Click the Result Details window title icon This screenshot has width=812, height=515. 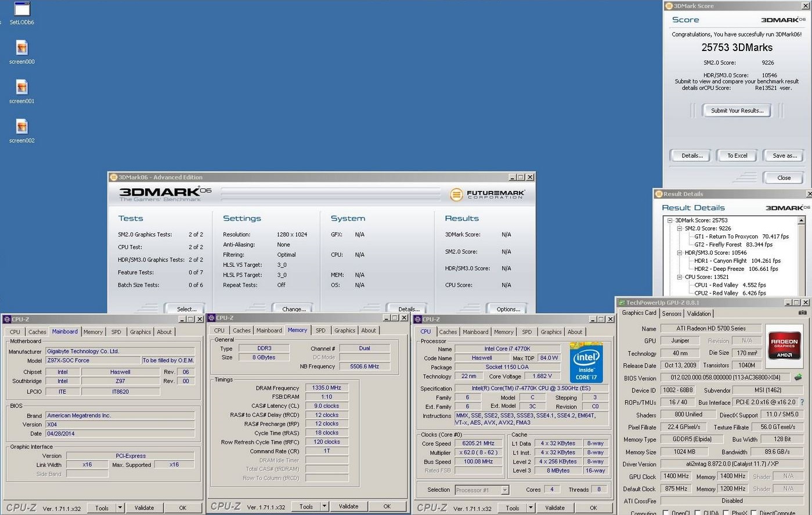click(659, 194)
